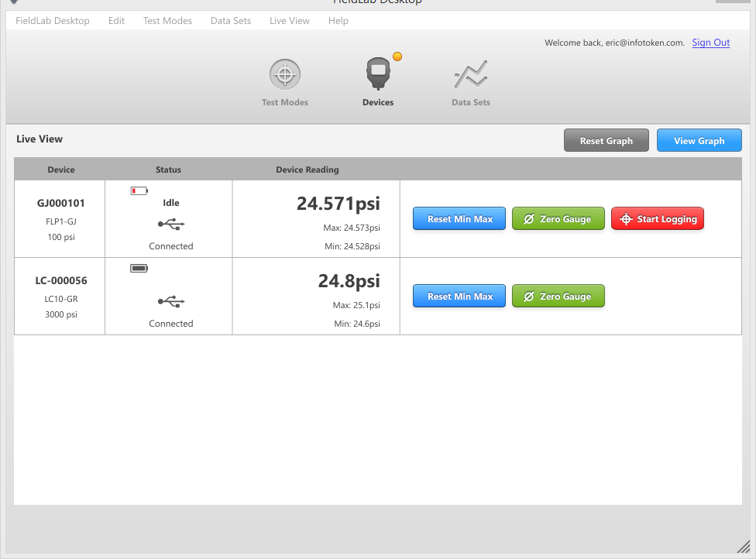The height and width of the screenshot is (559, 756).
Task: Click full battery icon for LC-000056
Action: [x=139, y=268]
